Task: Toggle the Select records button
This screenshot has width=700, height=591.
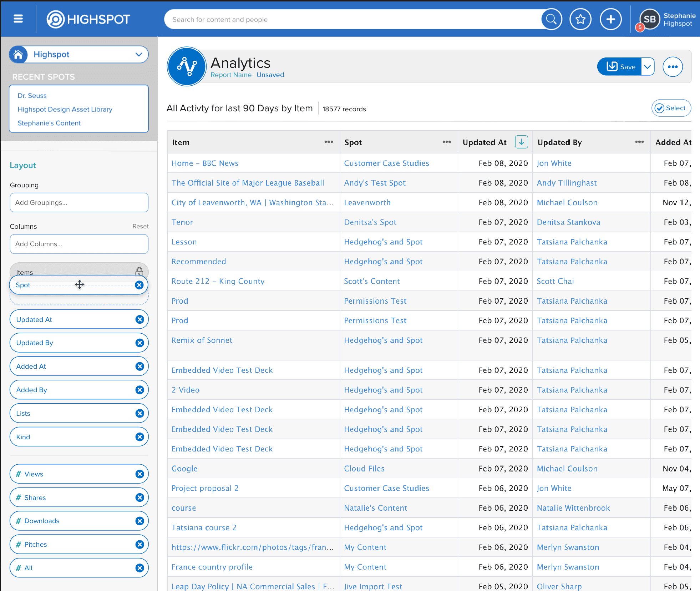Action: [x=671, y=108]
